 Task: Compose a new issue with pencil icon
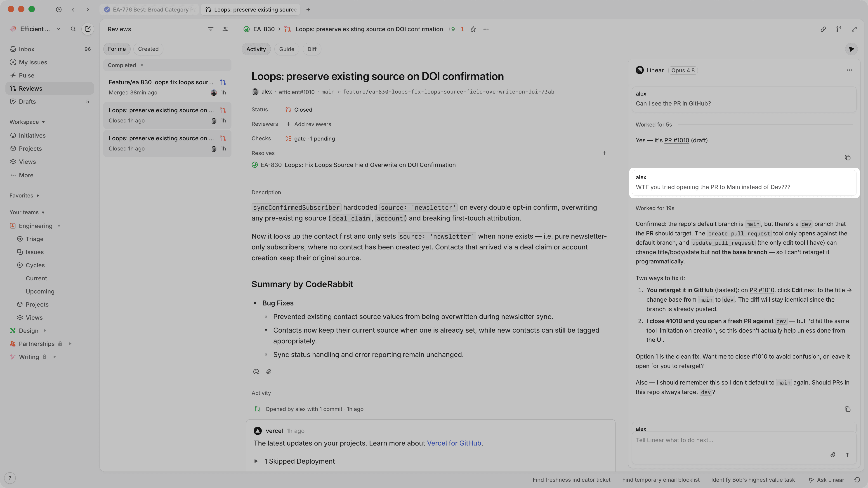(x=88, y=29)
